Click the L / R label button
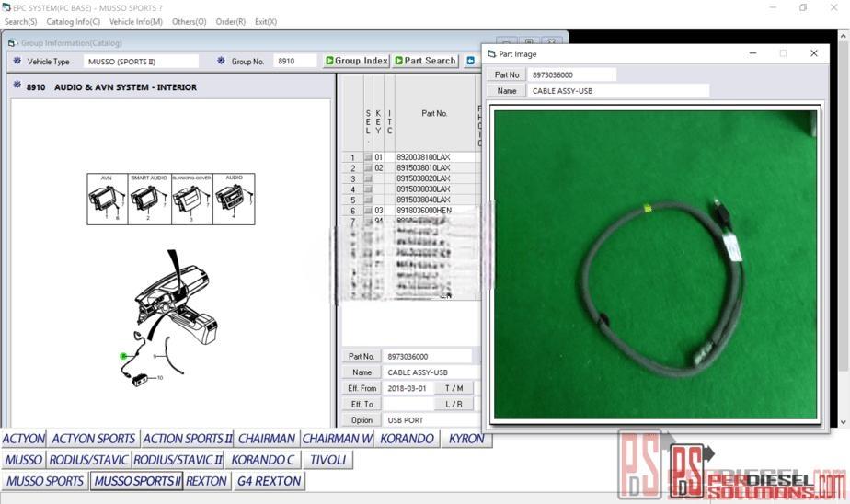The height and width of the screenshot is (504, 850). click(x=454, y=404)
